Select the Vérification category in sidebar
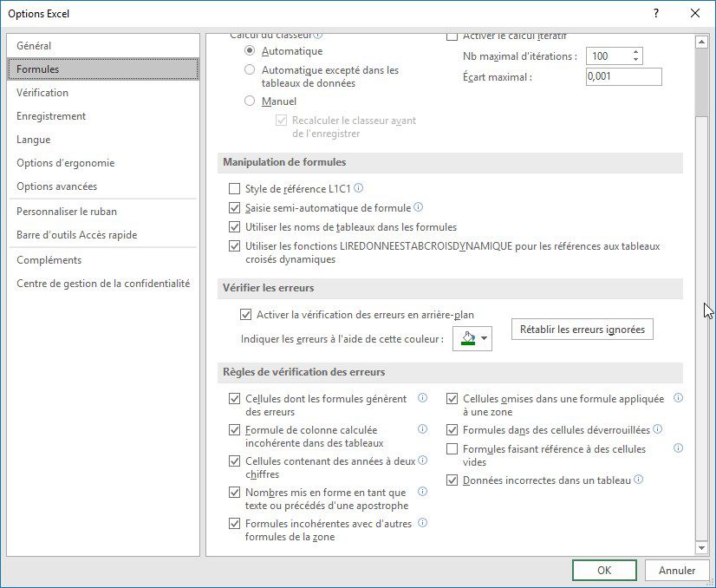Viewport: 716px width, 588px height. pos(42,92)
